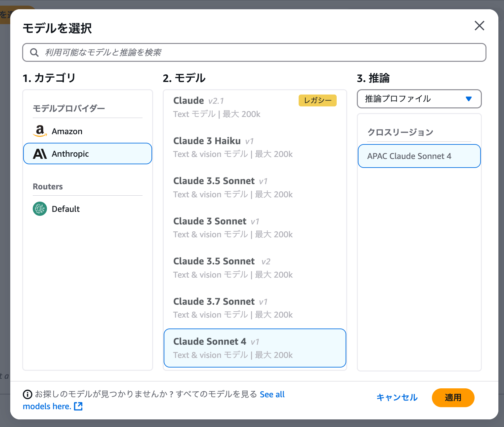The height and width of the screenshot is (427, 504).
Task: Choose the Default router label
Action: click(66, 209)
